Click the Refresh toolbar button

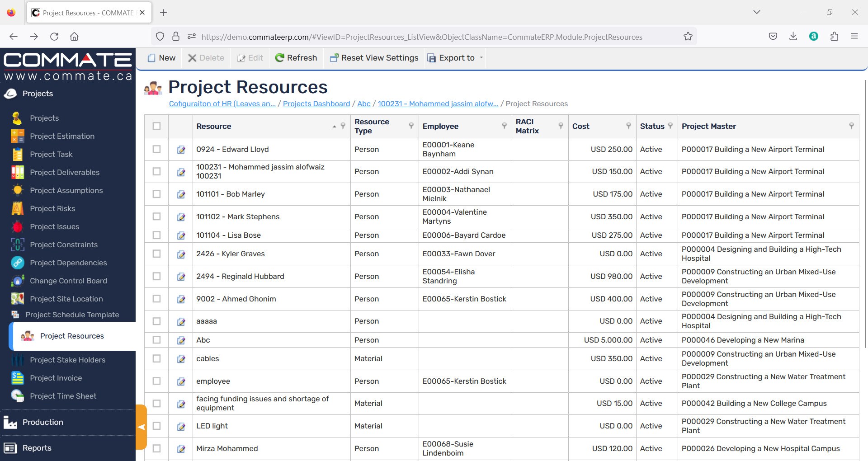coord(296,58)
